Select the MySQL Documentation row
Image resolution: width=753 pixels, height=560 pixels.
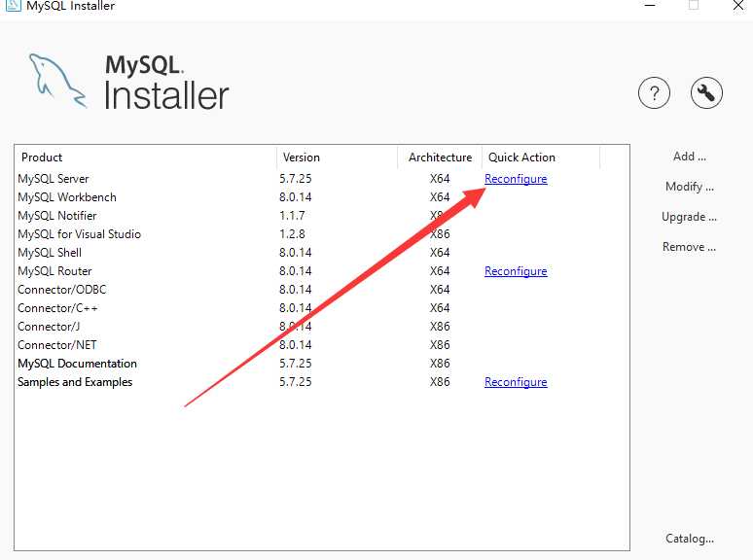pyautogui.click(x=321, y=364)
